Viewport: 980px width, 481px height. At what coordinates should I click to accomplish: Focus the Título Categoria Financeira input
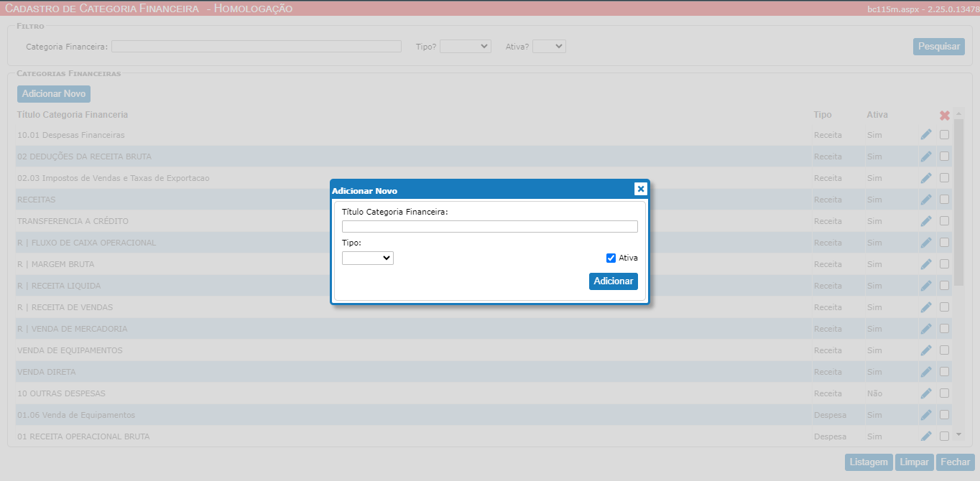pyautogui.click(x=490, y=226)
